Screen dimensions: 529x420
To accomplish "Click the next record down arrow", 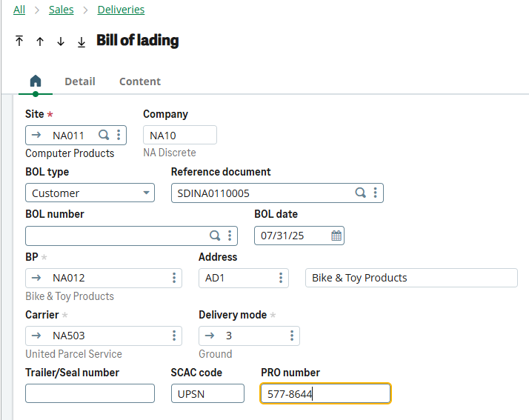I will 61,41.
